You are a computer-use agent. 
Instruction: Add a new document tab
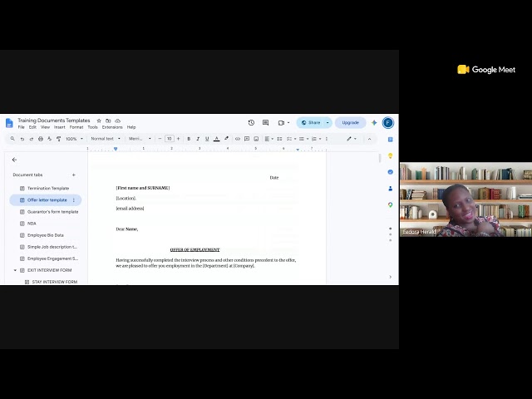pos(74,175)
